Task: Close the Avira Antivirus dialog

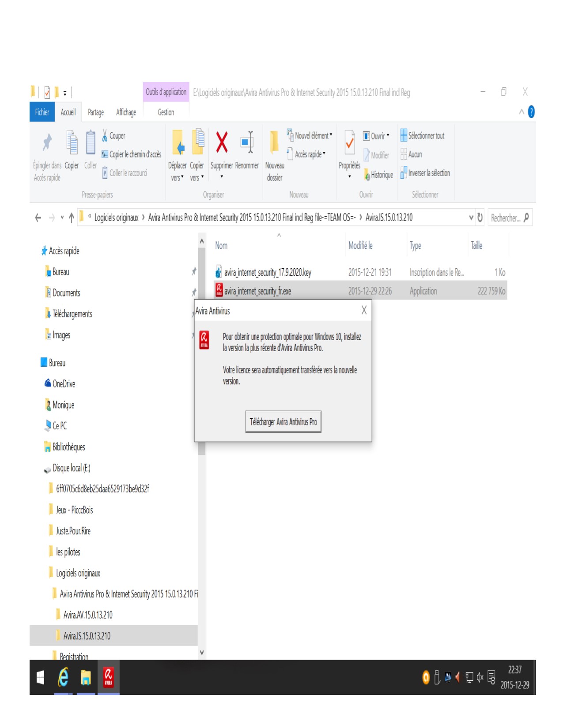Action: (364, 311)
